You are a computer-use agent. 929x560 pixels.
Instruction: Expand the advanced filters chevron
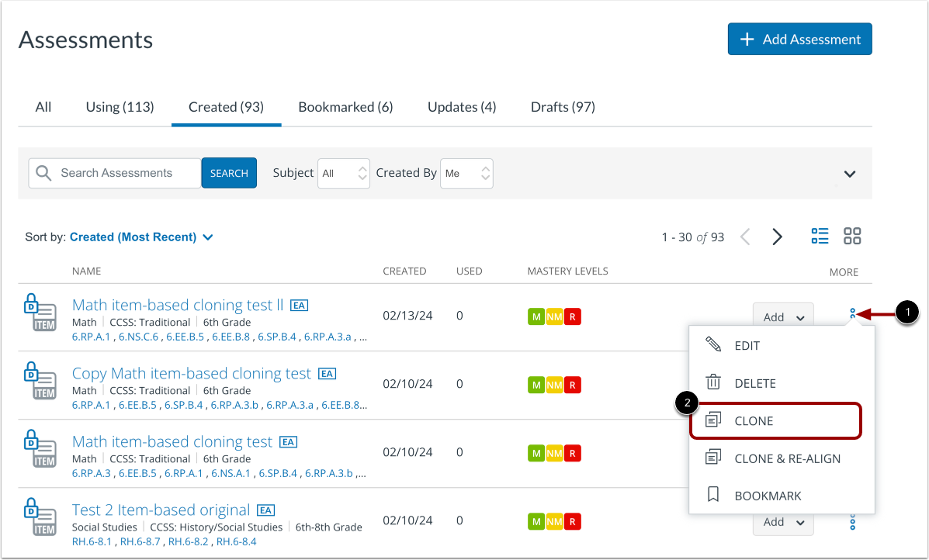coord(850,174)
